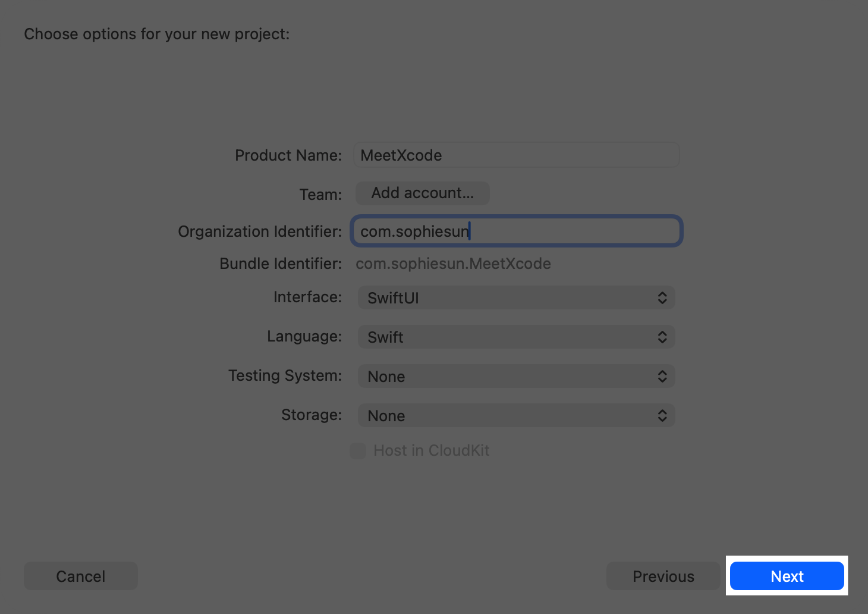Toggle the Host in CloudKit checkbox
Image resolution: width=868 pixels, height=614 pixels.
tap(358, 450)
